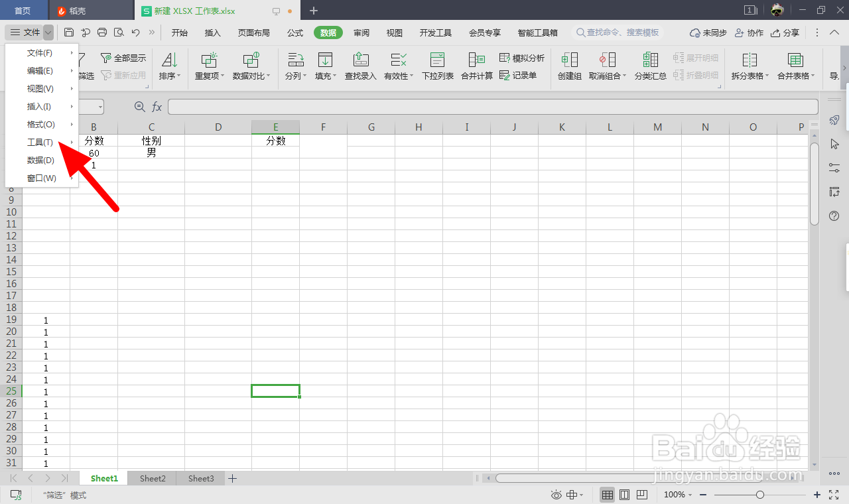The height and width of the screenshot is (504, 849).
Task: Open the 公式 ribbon tab
Action: pyautogui.click(x=295, y=32)
